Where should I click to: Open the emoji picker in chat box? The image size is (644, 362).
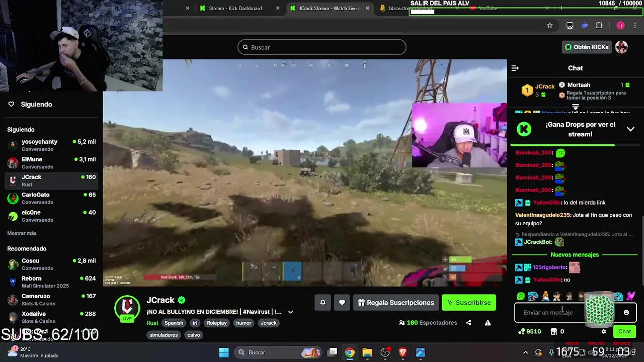click(626, 313)
